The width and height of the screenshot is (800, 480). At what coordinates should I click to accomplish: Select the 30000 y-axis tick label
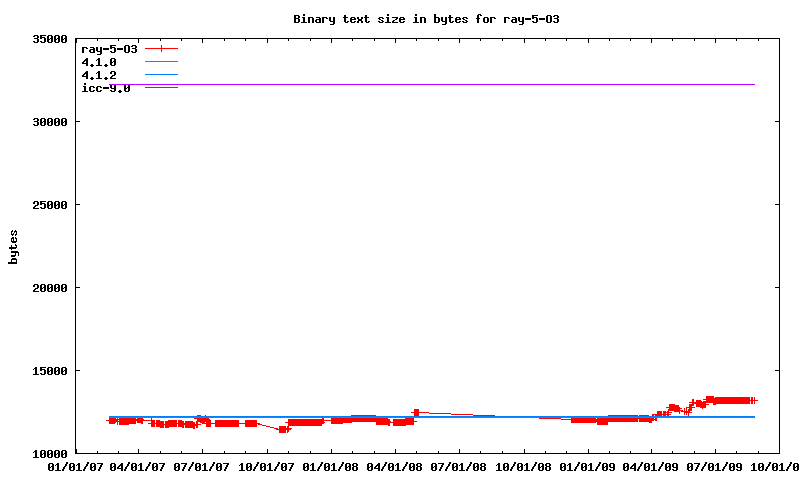[47, 122]
